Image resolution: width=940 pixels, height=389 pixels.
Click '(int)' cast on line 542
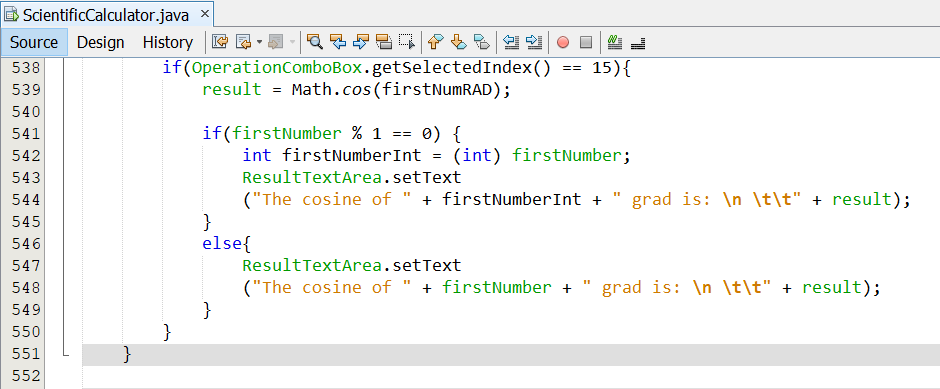[477, 156]
